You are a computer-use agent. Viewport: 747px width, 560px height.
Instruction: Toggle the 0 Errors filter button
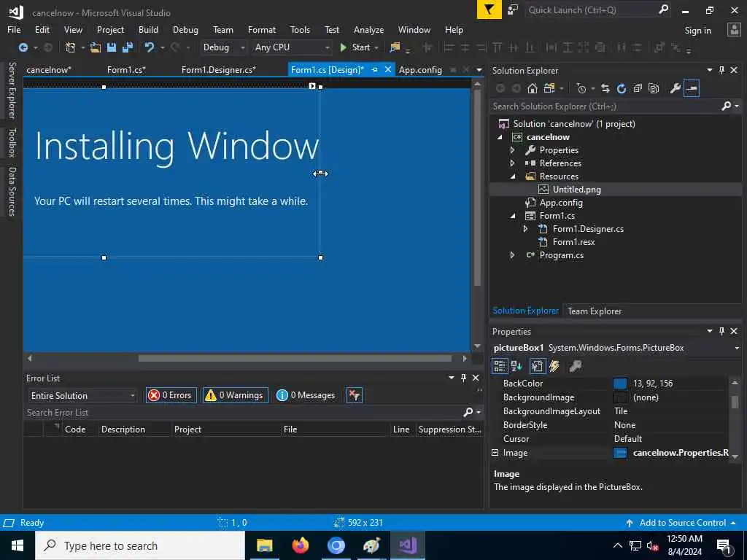171,395
